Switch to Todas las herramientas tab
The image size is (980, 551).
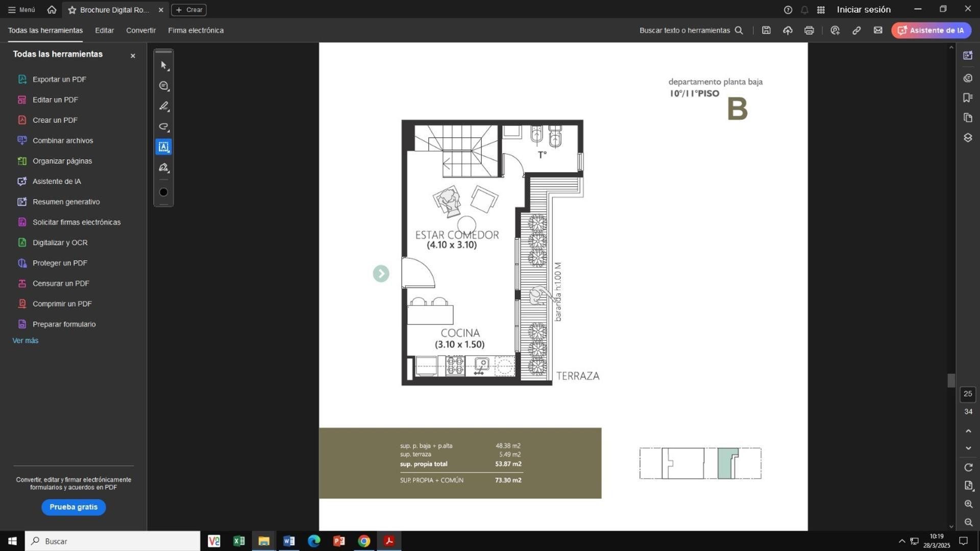45,31
